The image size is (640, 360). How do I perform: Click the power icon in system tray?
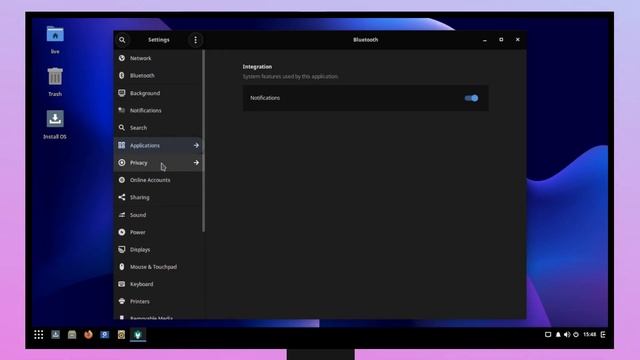pyautogui.click(x=576, y=335)
